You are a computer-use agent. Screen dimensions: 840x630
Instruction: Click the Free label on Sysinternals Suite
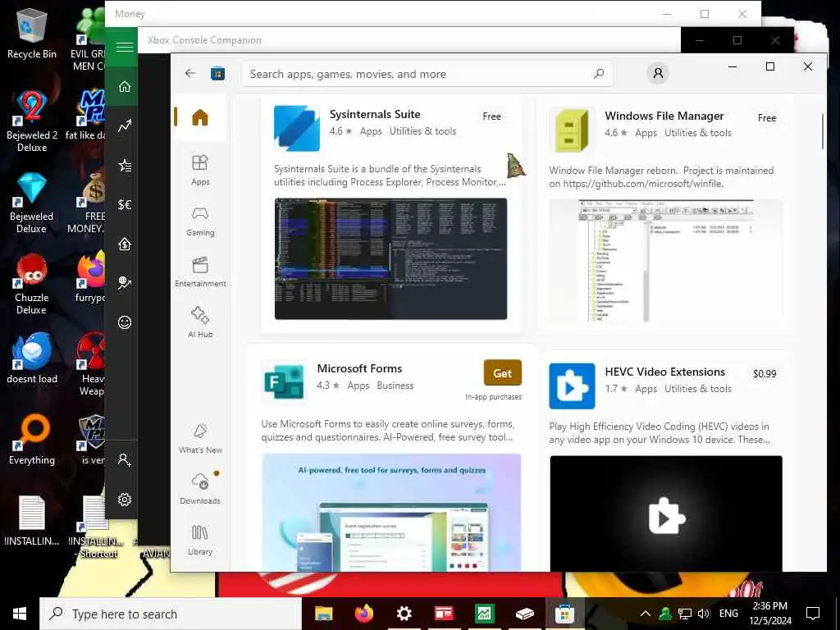tap(492, 116)
